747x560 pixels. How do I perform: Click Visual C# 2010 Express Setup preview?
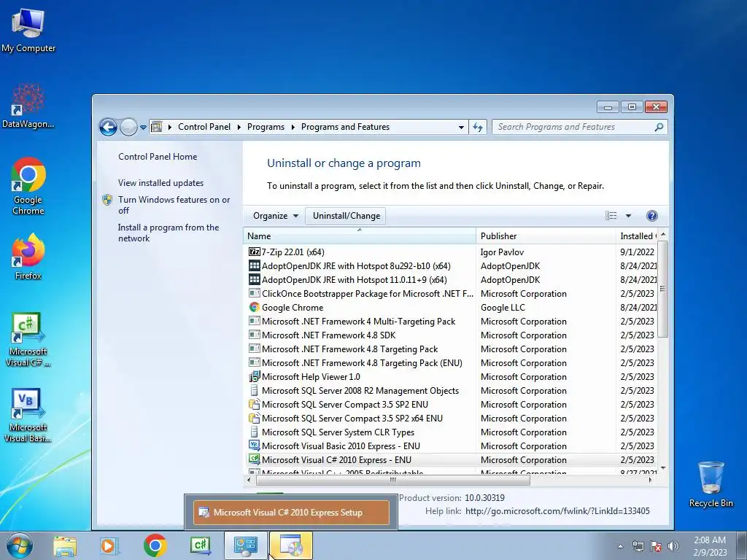tap(291, 513)
